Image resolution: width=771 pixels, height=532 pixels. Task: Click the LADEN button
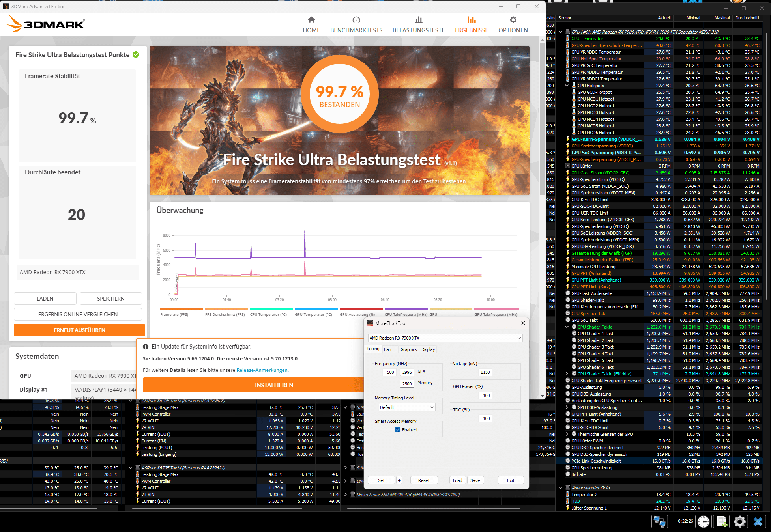tap(45, 299)
